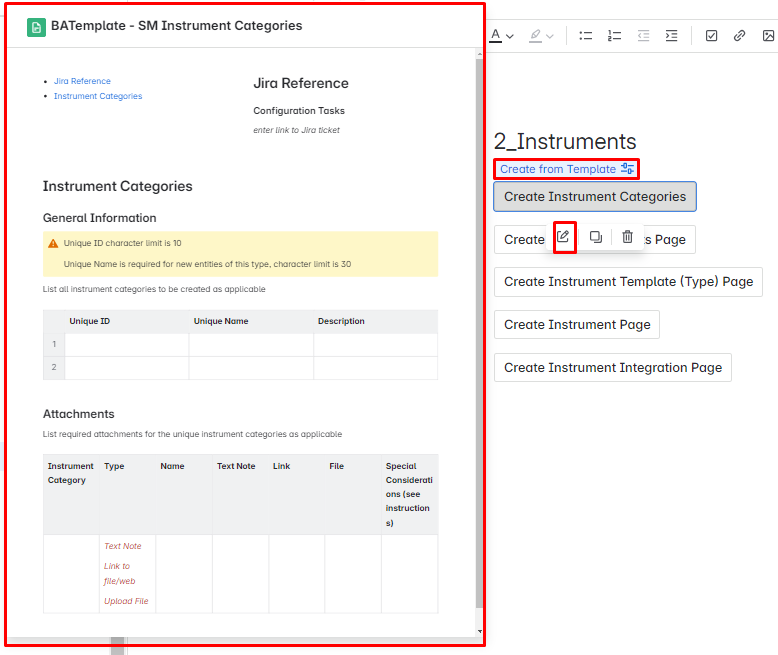
Task: Click Create Instrument Integration Page button
Action: [613, 368]
